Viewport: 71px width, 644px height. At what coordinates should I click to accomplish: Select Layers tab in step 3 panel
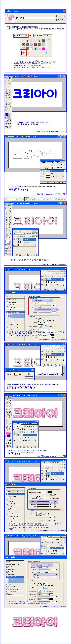[16, 231]
